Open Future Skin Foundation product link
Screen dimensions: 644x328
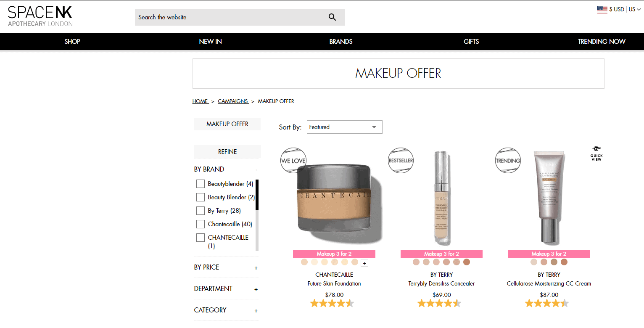[334, 283]
